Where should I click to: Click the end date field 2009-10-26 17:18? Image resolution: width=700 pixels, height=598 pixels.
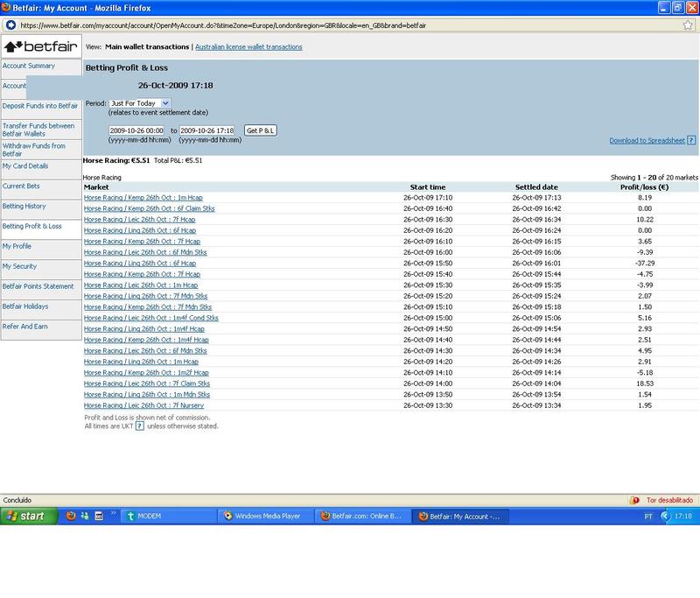pos(207,130)
